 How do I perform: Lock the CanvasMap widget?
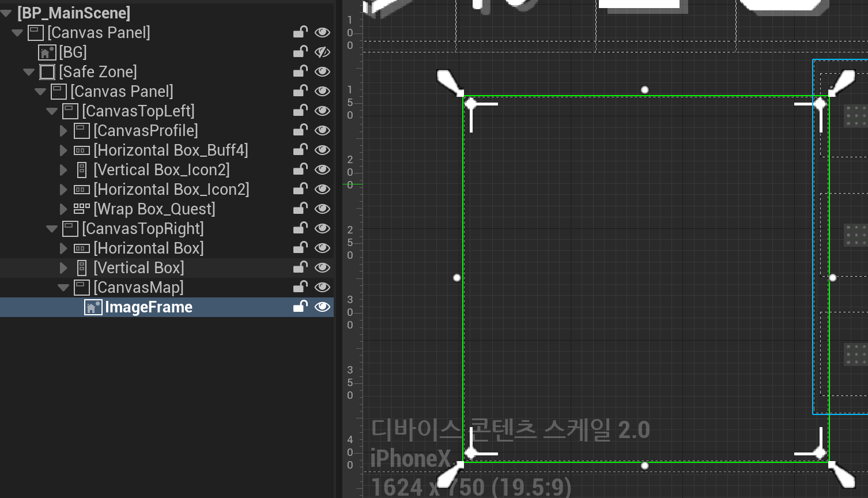tap(300, 287)
